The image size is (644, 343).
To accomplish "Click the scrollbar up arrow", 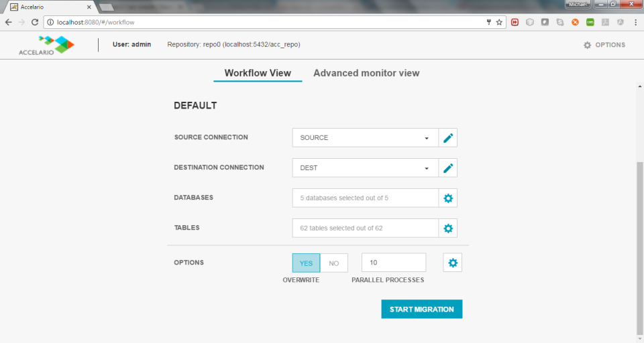I will pos(639,86).
